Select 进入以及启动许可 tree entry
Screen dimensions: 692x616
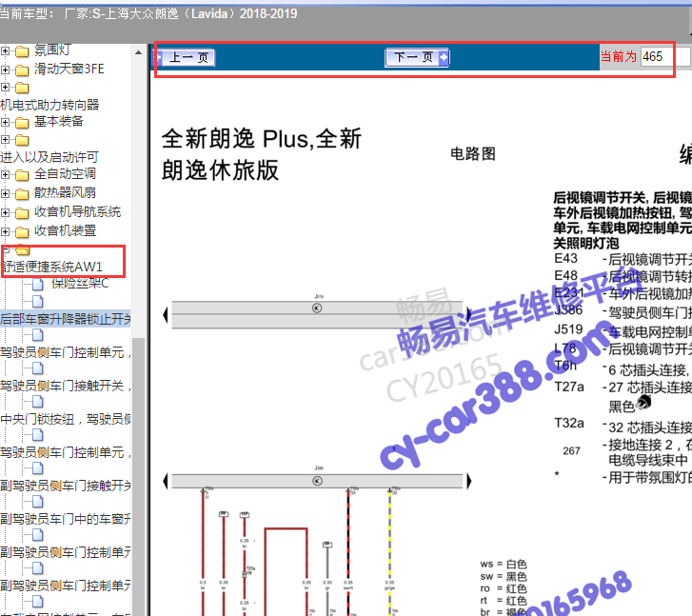[x=49, y=157]
